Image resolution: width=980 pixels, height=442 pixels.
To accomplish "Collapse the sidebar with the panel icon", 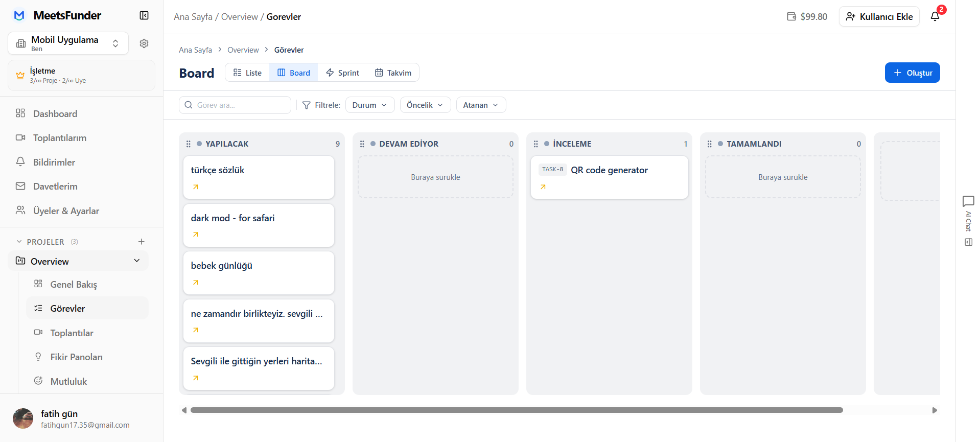I will (144, 16).
